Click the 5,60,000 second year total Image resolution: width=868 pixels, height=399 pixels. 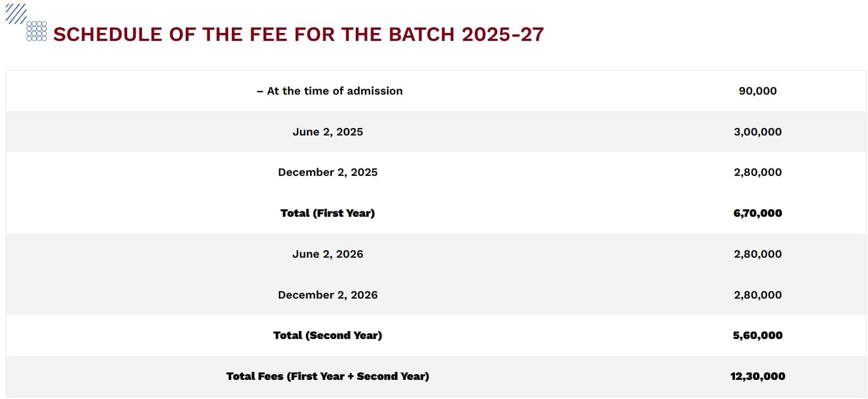757,335
